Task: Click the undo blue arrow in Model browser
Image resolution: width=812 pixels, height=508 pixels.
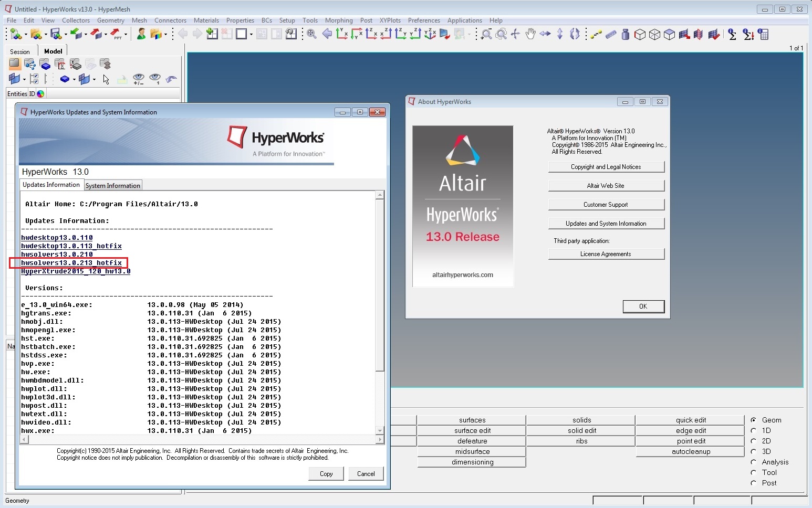Action: point(171,79)
